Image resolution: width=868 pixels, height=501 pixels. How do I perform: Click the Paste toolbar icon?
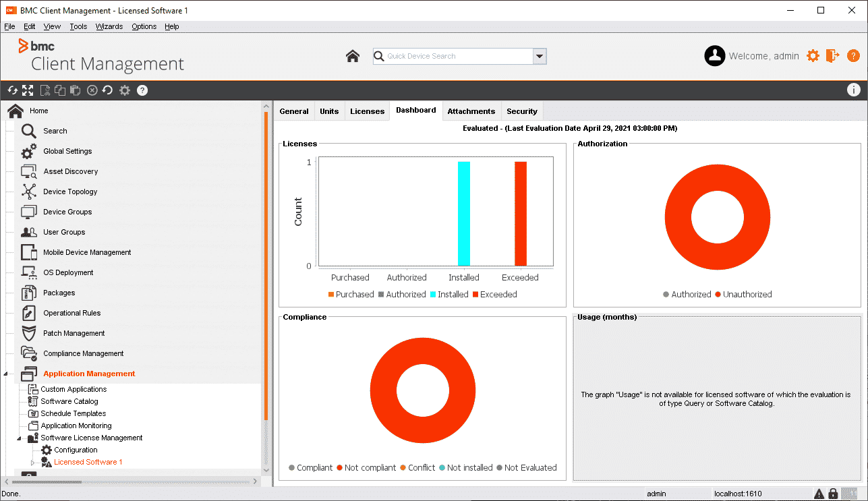coord(75,90)
